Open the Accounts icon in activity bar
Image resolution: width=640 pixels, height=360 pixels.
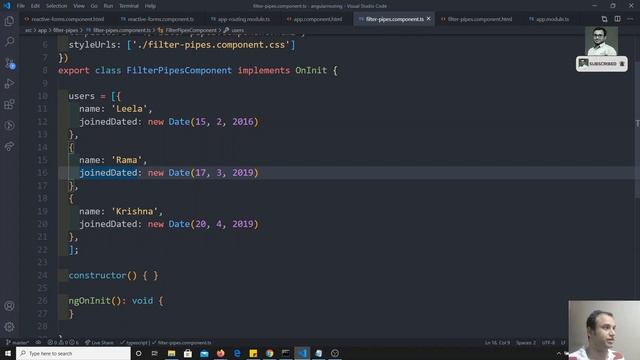pyautogui.click(x=9, y=306)
